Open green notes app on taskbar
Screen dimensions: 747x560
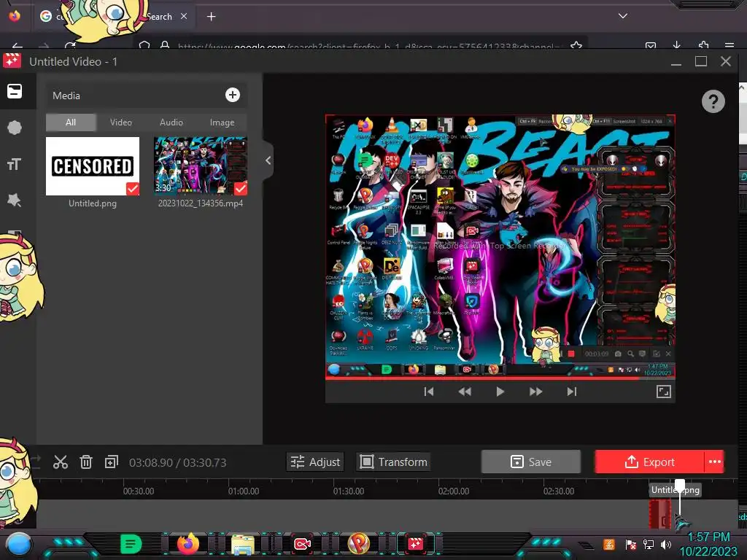tap(131, 544)
